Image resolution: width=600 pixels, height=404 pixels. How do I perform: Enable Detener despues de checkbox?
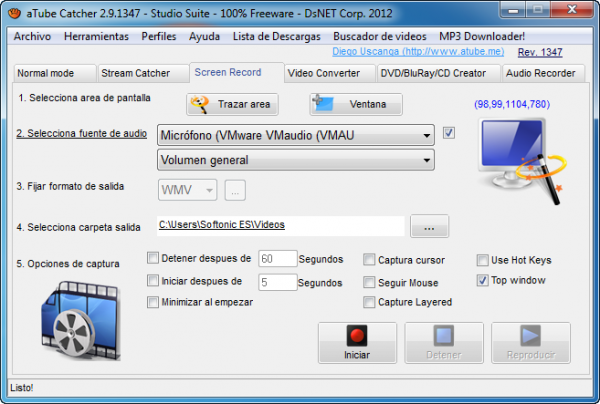(x=153, y=258)
